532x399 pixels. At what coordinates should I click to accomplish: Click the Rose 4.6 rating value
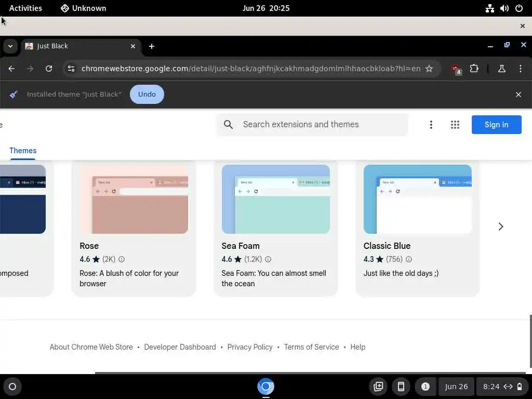tap(85, 259)
